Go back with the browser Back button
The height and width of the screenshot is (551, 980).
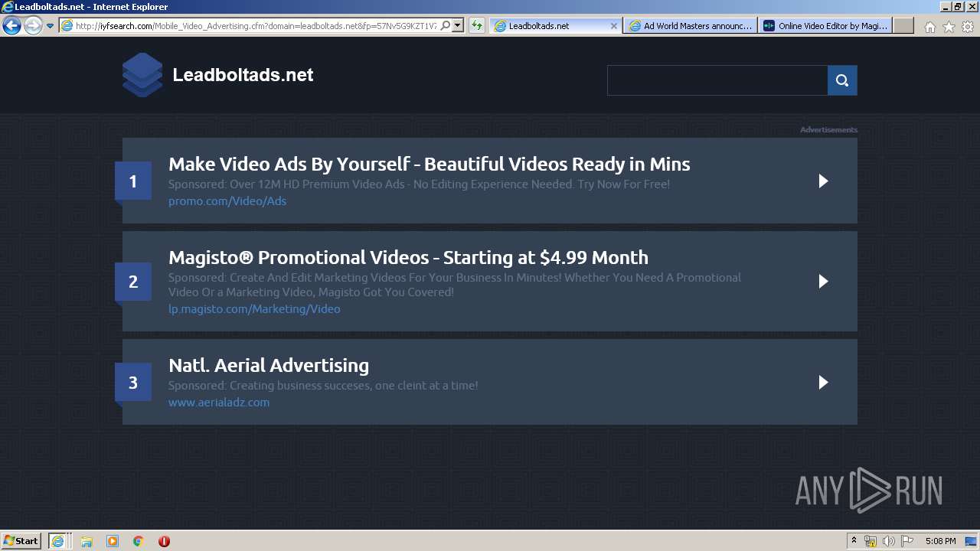(11, 25)
